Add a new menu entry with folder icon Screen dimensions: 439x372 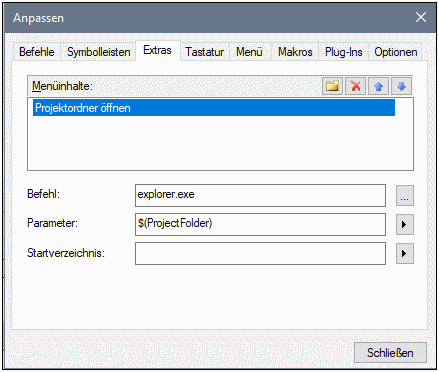coord(332,86)
